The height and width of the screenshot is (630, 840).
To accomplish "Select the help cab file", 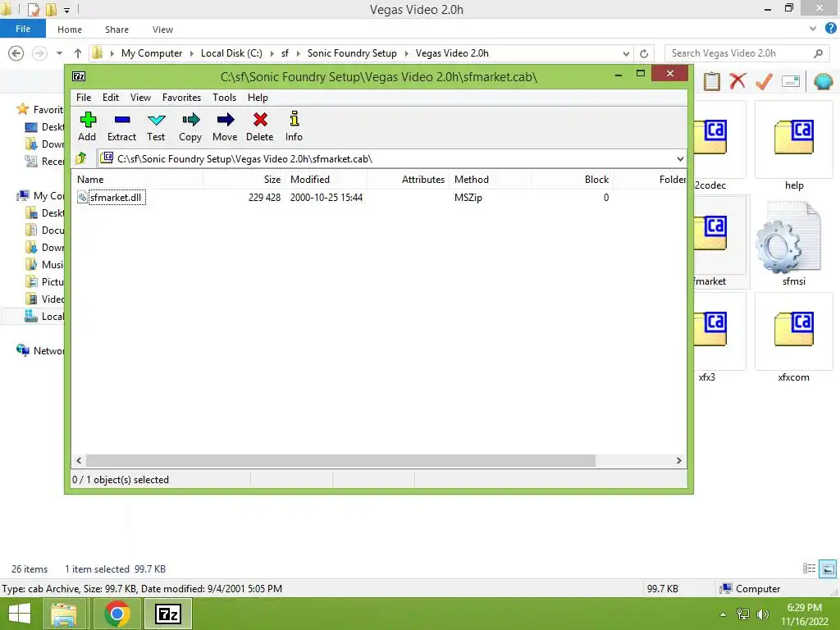I will (x=794, y=147).
